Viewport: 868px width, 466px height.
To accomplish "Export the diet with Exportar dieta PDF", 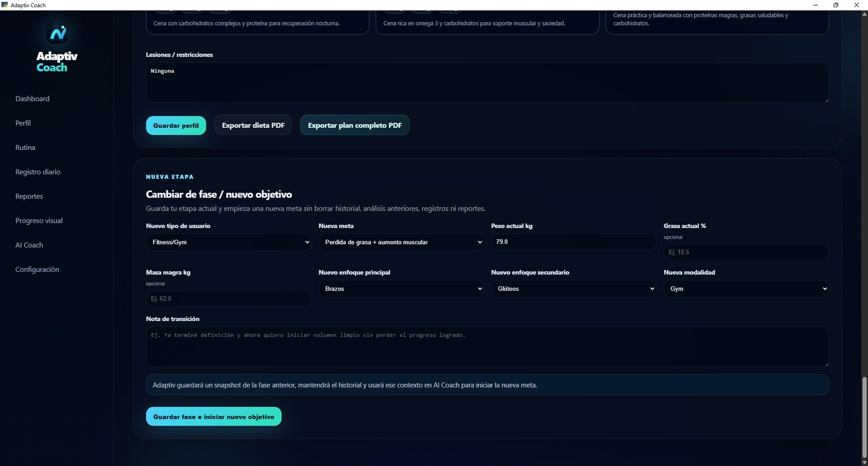I will pos(253,125).
